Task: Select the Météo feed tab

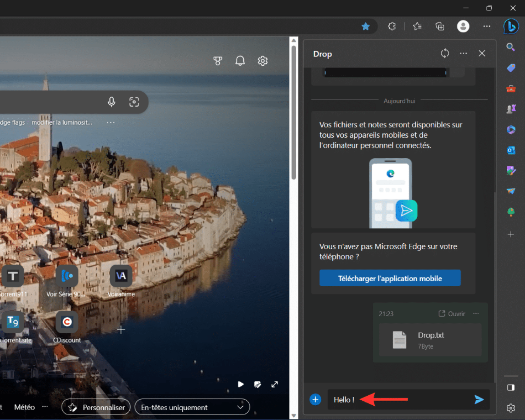Action: (x=24, y=407)
